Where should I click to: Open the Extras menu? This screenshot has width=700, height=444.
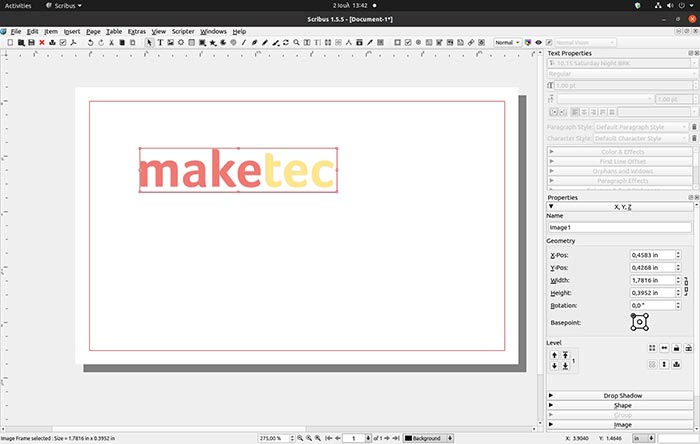tap(137, 31)
